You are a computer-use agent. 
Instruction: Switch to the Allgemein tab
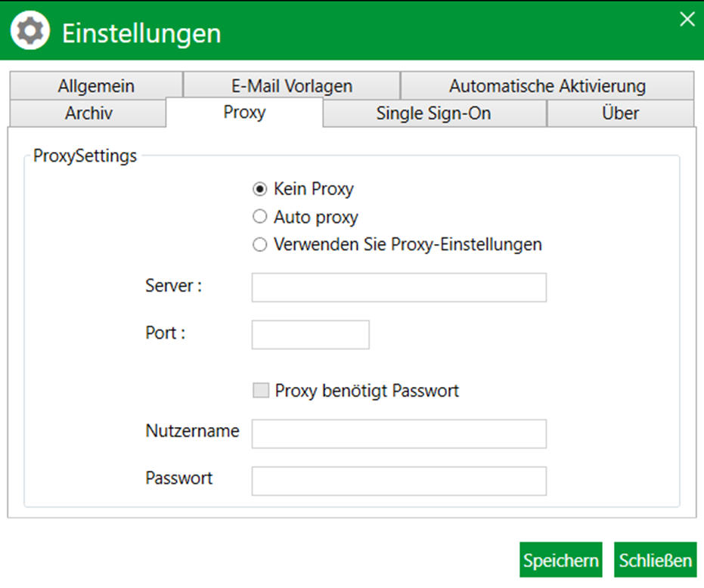(96, 85)
